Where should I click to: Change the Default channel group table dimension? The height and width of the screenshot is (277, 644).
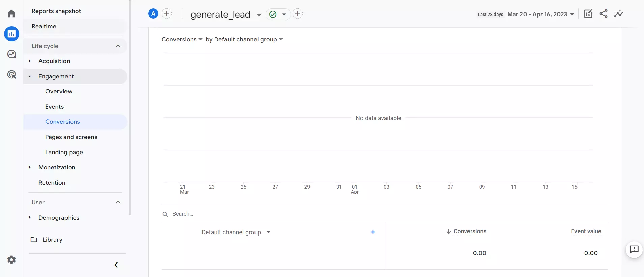236,232
